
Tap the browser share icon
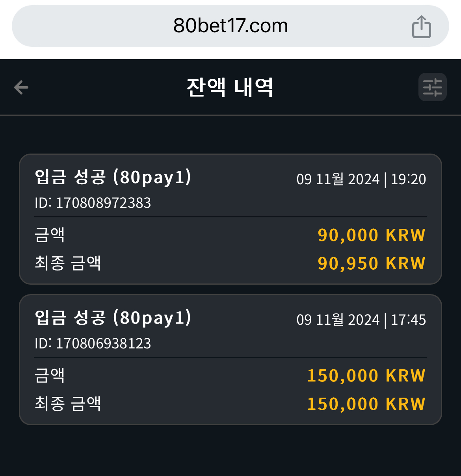421,26
